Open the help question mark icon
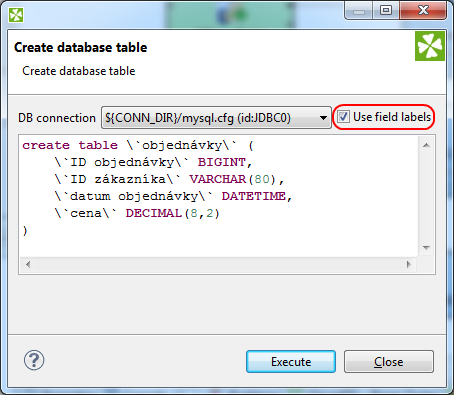This screenshot has height=395, width=454. click(34, 360)
